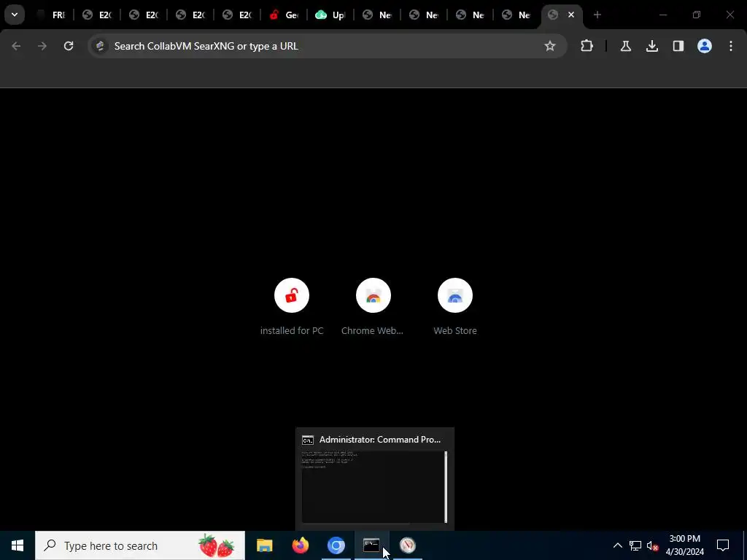Viewport: 747px width, 560px height.
Task: Open Chrome three-dot menu
Action: (731, 46)
